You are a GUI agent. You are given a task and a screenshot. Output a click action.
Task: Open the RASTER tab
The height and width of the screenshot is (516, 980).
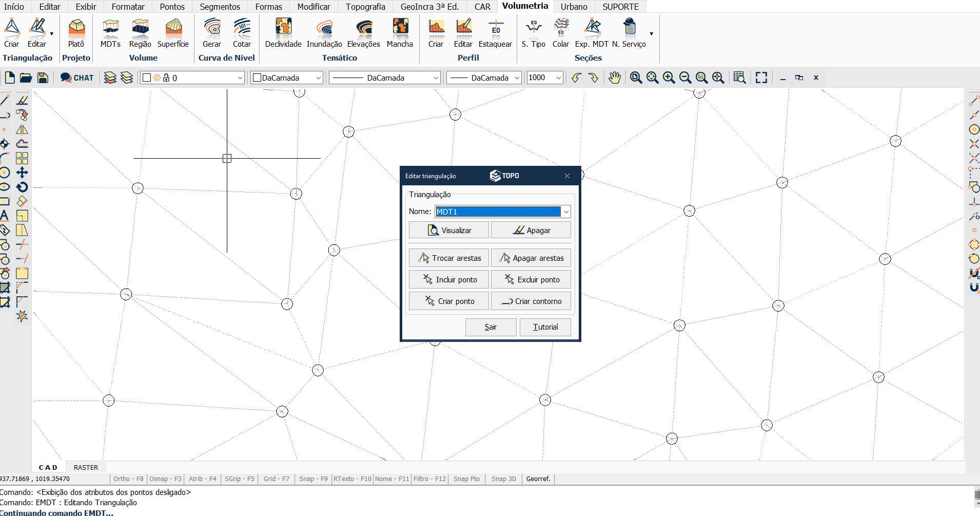86,467
